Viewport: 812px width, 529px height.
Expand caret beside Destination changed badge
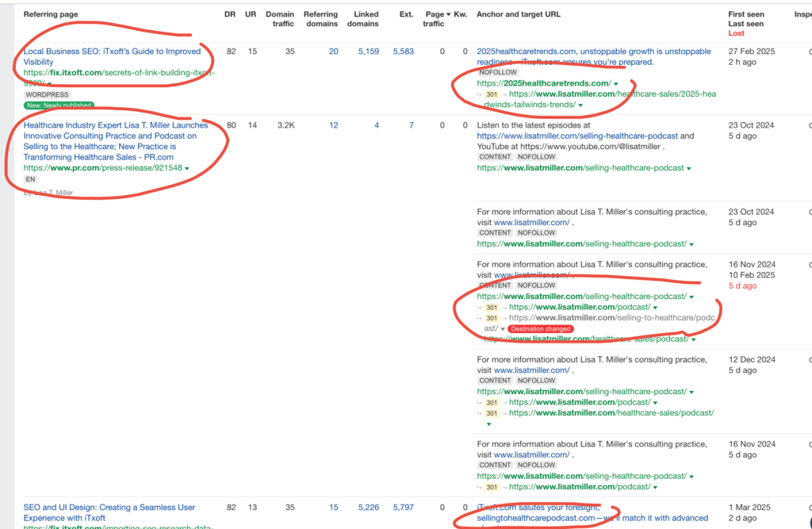coord(502,329)
